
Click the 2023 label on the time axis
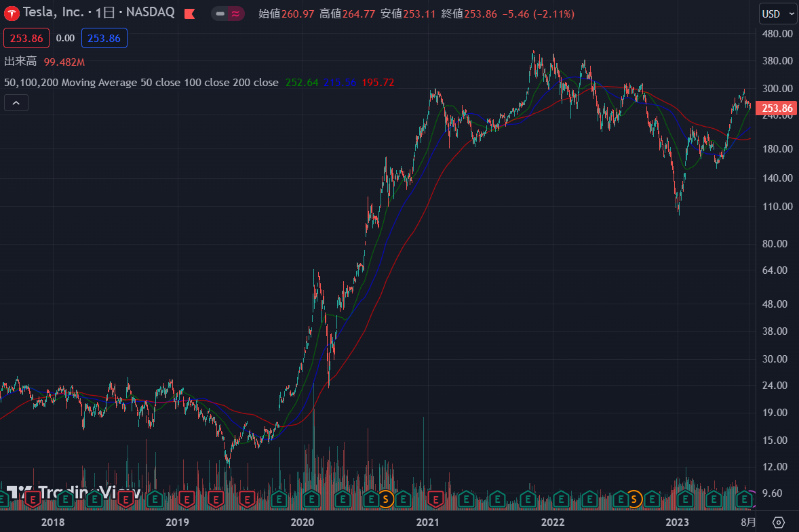(677, 523)
